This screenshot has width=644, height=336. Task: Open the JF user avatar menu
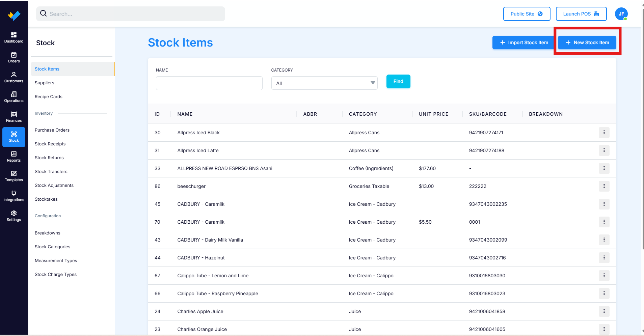621,14
